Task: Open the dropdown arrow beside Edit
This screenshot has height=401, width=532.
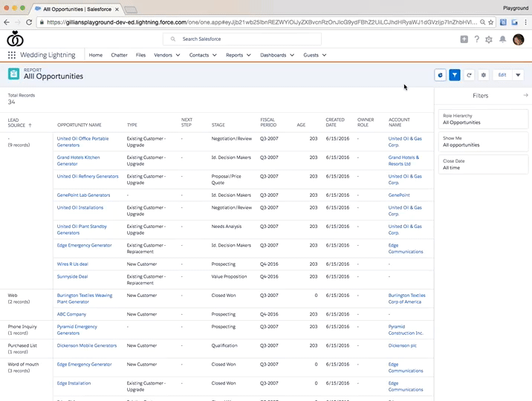Action: click(x=518, y=75)
